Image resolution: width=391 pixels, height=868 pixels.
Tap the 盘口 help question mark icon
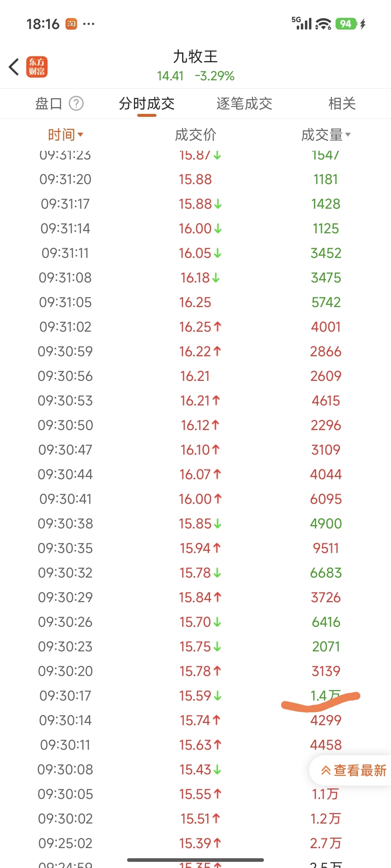76,103
